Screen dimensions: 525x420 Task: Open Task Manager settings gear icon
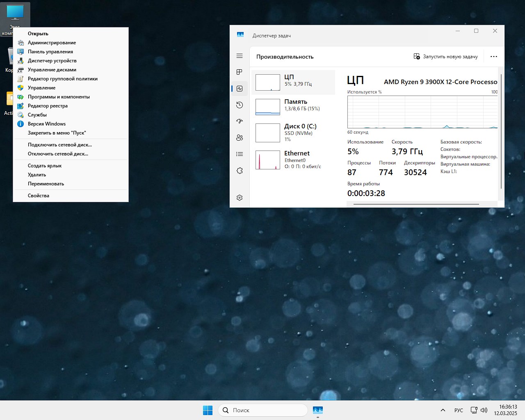coord(240,198)
